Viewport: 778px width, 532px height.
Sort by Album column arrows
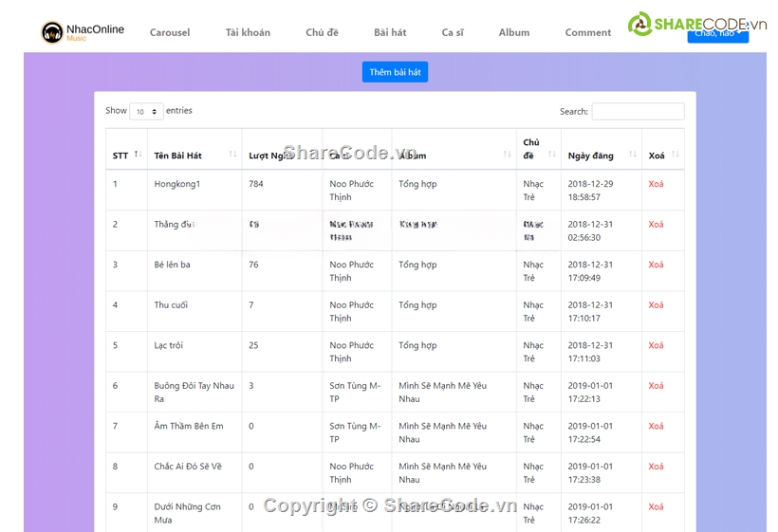coord(507,155)
